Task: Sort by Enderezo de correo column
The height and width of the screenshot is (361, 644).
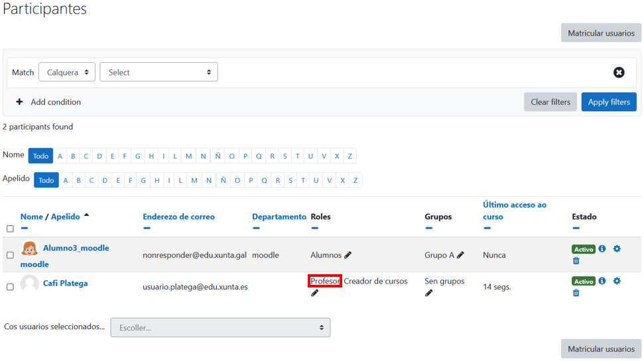Action: click(178, 217)
